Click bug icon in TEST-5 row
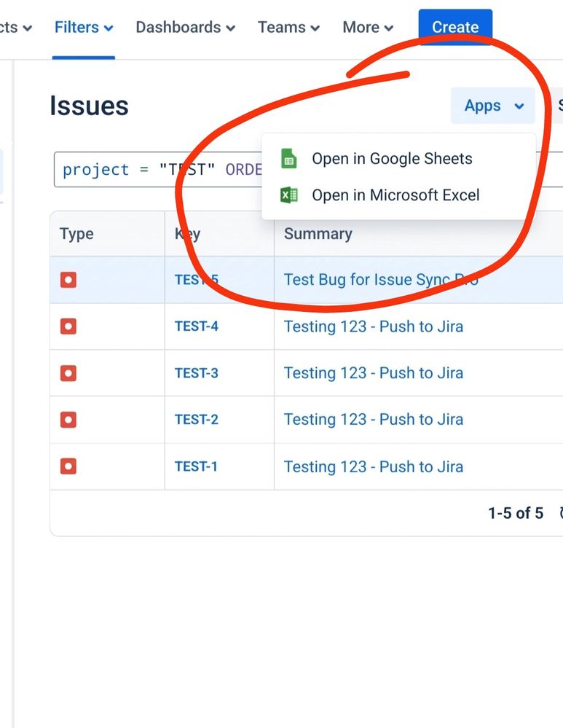Screen dimensions: 563x728 point(68,280)
